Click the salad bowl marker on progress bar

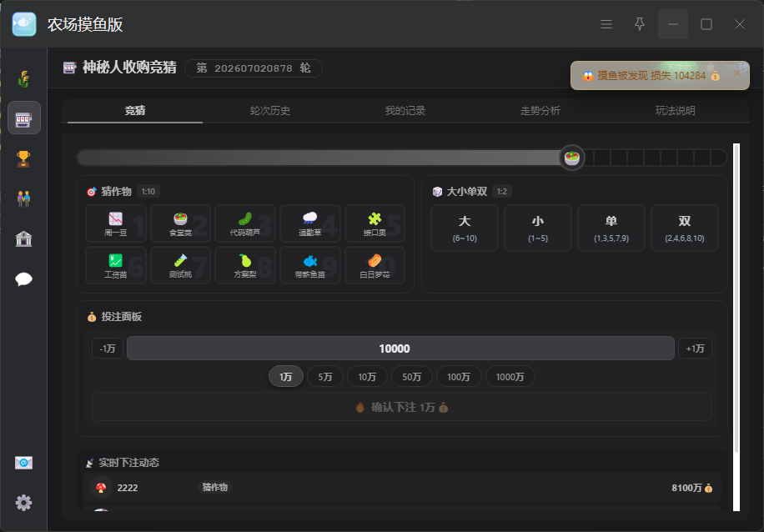pos(571,158)
